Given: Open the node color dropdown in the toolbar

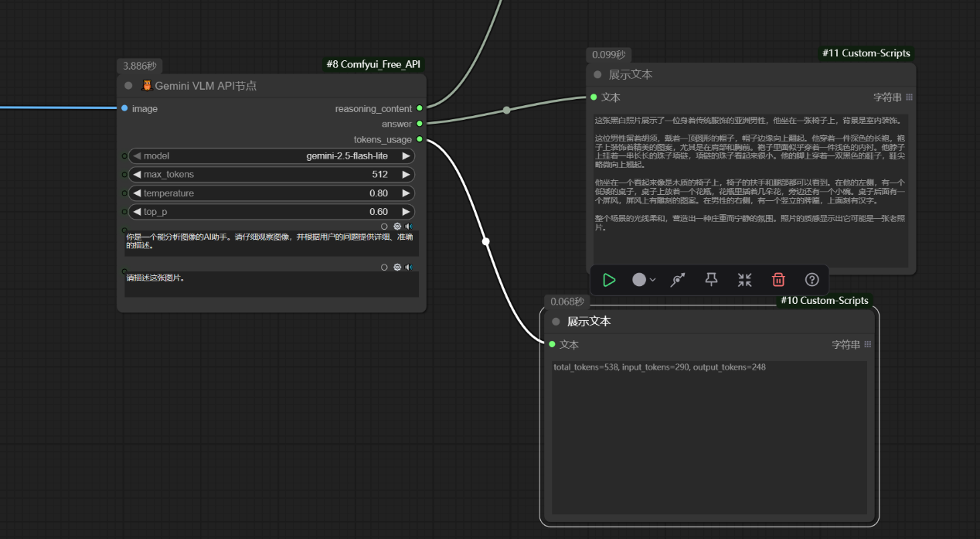Looking at the screenshot, I should (644, 280).
